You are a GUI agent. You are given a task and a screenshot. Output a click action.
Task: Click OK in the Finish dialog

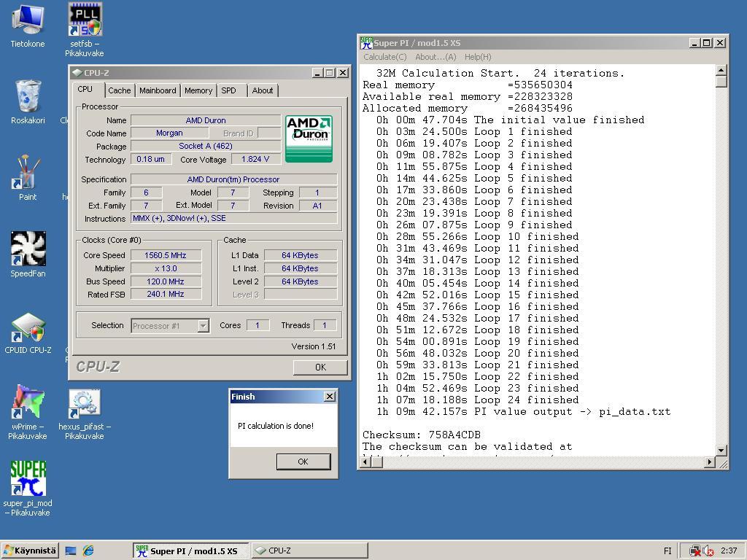(303, 462)
